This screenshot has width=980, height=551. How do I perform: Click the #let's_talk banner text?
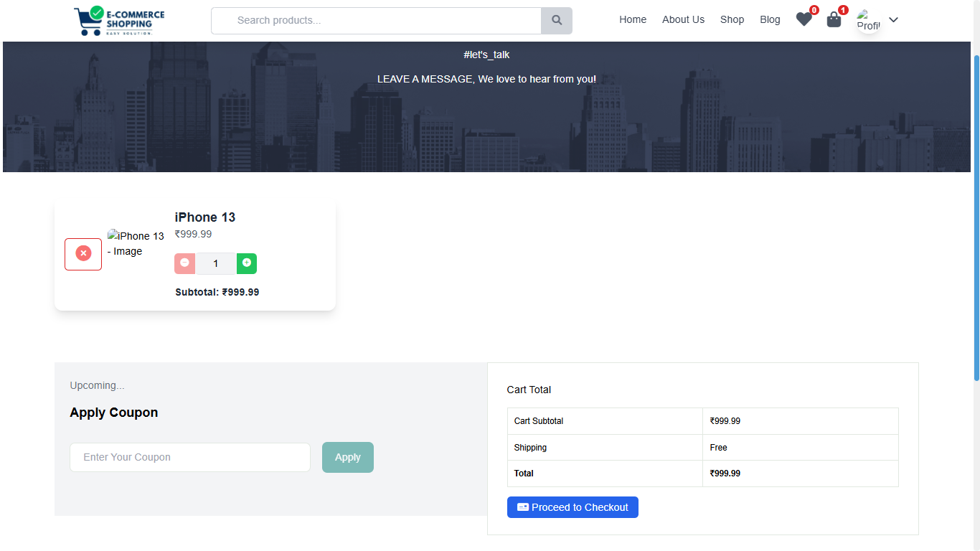tap(486, 55)
